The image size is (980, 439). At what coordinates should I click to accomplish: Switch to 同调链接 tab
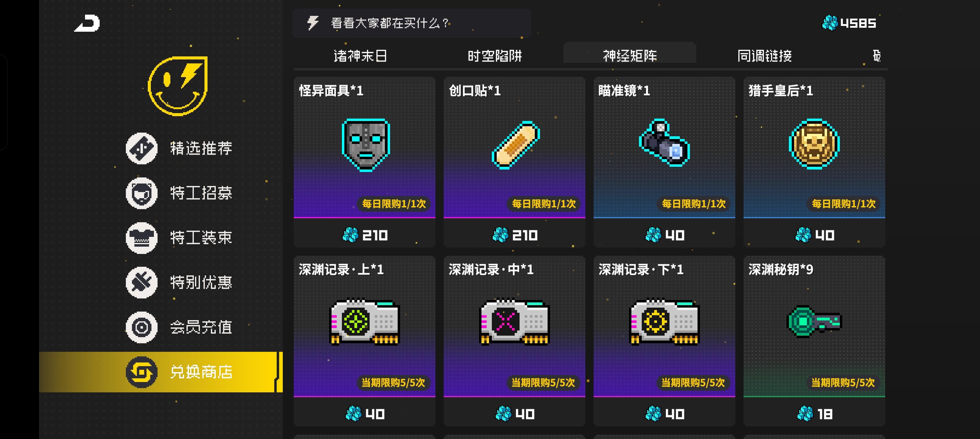764,56
